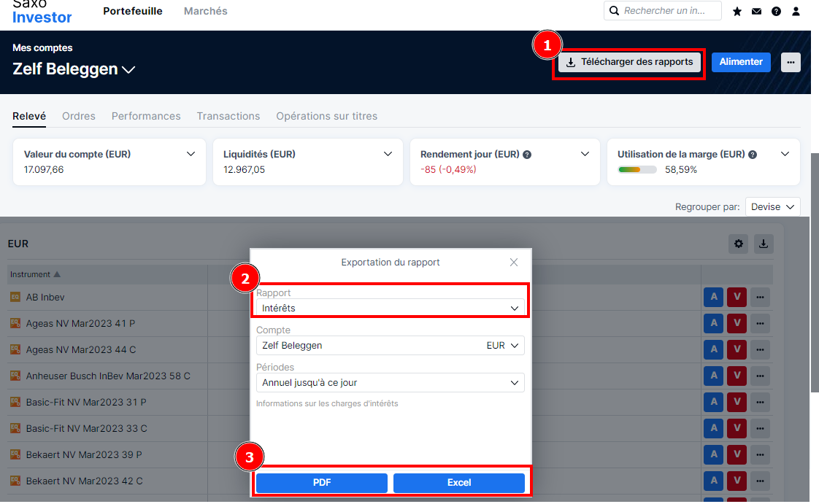819x504 pixels.
Task: Expand the Valeur du compte card
Action: 191,154
